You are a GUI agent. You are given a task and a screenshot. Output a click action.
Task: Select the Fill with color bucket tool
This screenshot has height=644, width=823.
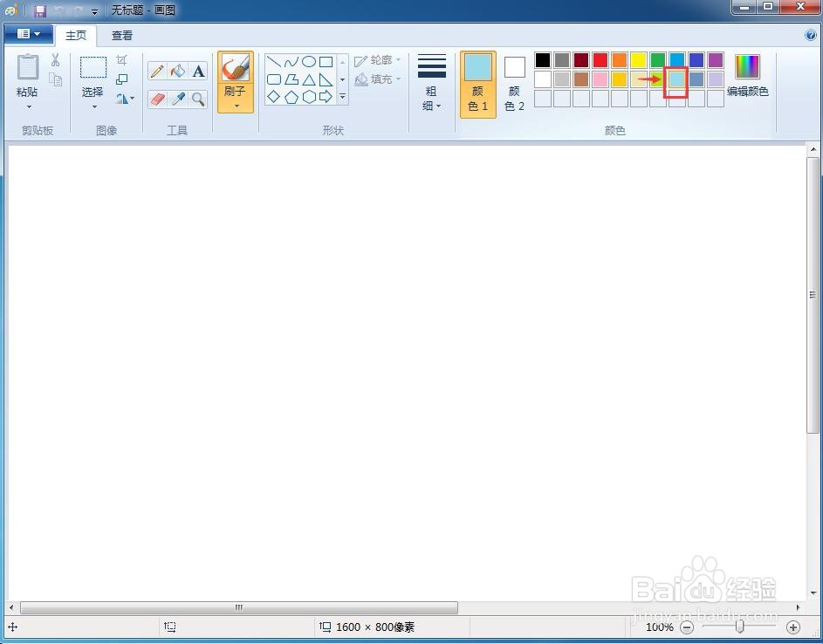177,72
